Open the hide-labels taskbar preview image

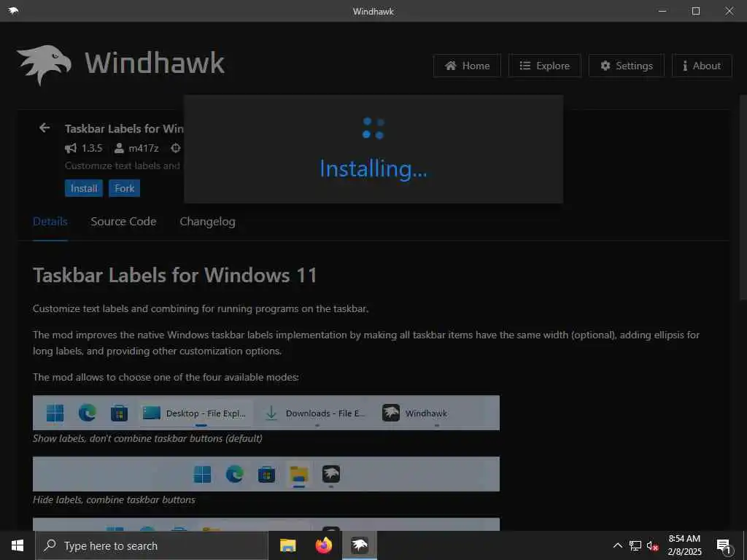tap(266, 474)
